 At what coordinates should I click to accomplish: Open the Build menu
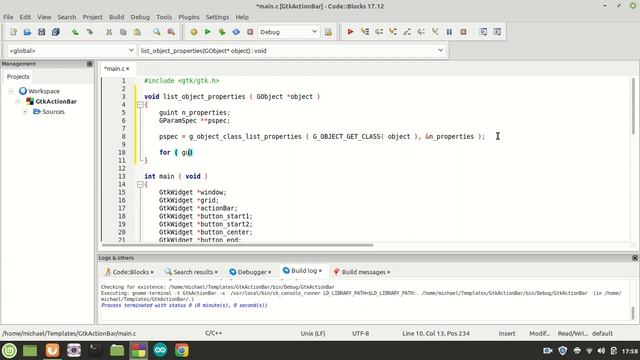point(116,17)
